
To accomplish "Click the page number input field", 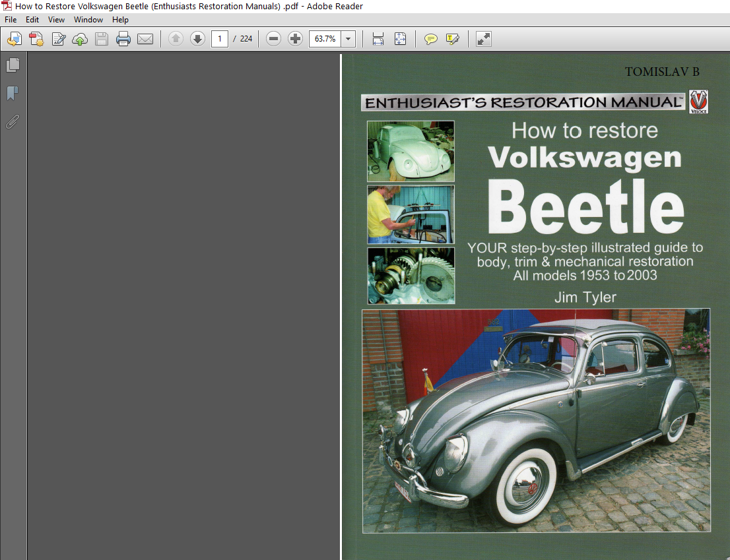I will (x=220, y=39).
